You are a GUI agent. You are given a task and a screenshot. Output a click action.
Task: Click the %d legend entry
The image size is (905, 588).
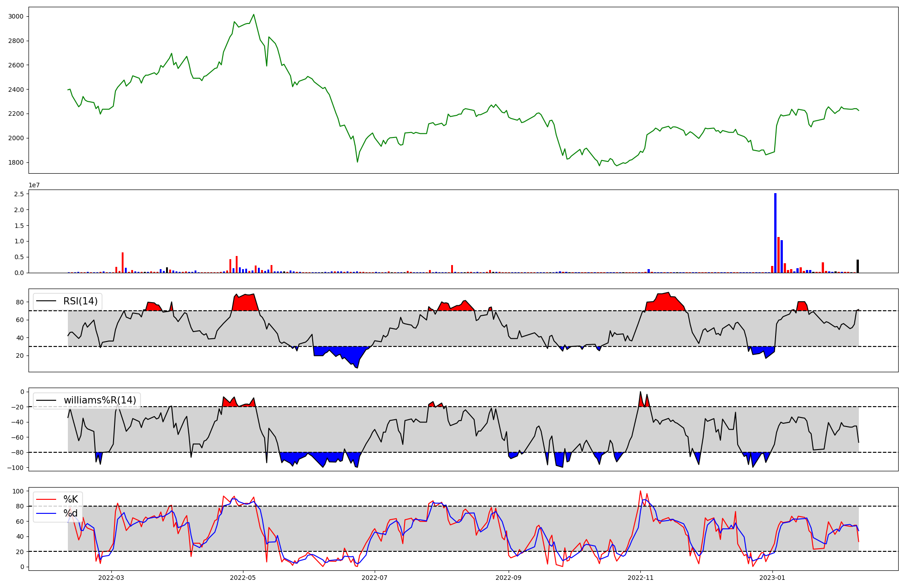tap(71, 513)
